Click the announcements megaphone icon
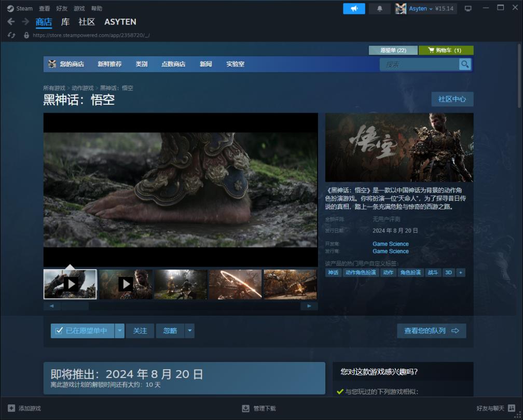 coord(354,9)
